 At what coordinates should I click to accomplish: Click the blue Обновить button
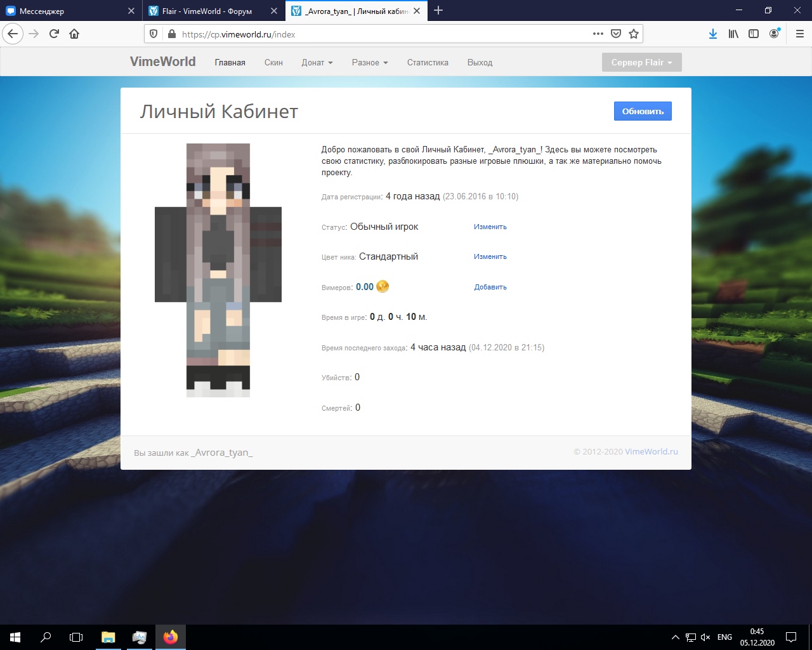(643, 111)
